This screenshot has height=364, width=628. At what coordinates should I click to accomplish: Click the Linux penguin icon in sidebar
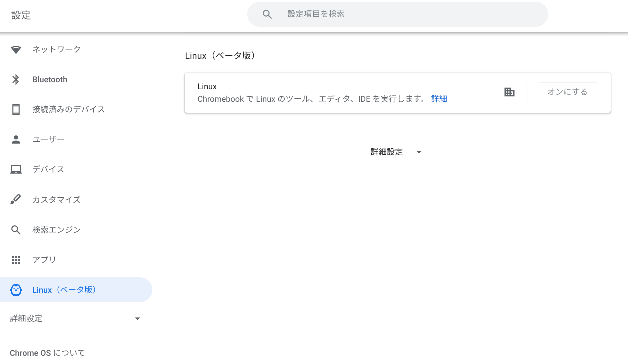16,290
